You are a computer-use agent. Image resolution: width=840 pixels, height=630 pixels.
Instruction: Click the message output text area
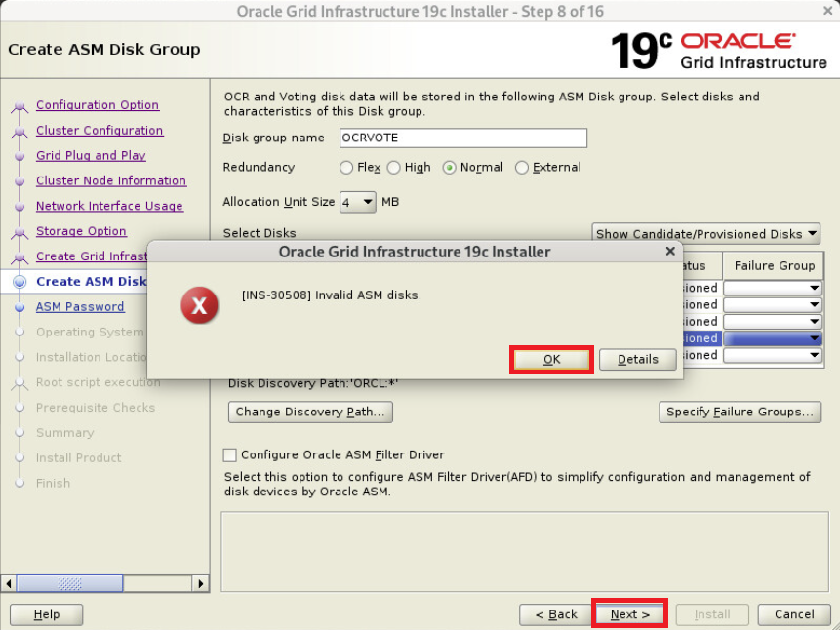(525, 552)
